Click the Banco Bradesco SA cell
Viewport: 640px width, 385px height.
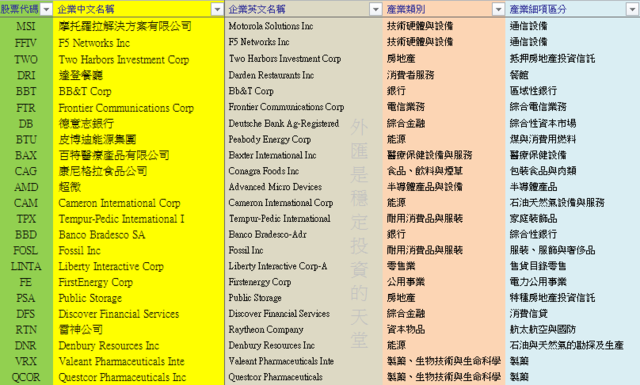click(139, 235)
